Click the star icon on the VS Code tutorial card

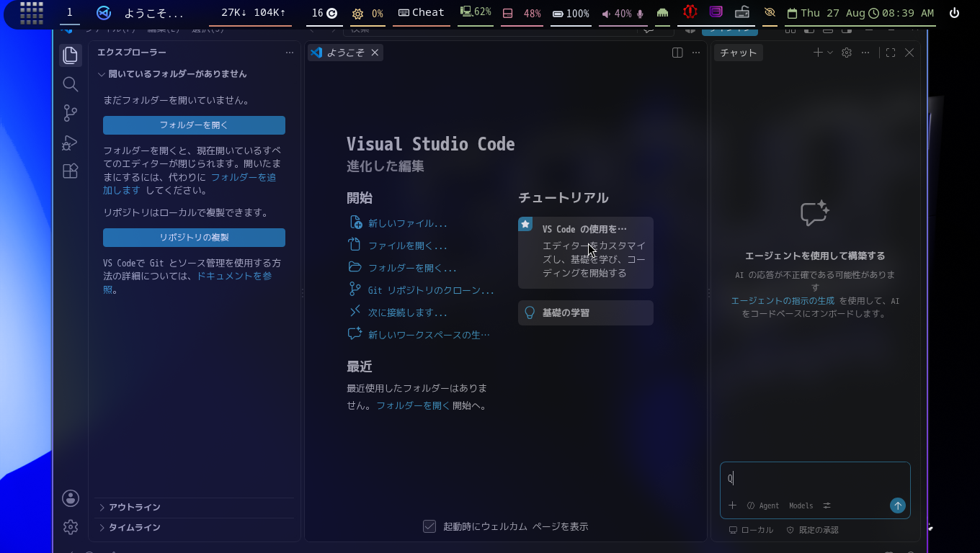pyautogui.click(x=525, y=224)
